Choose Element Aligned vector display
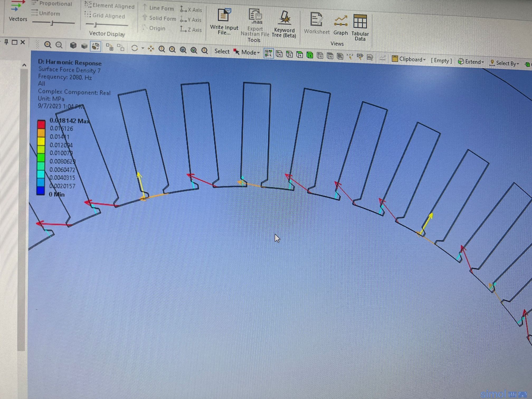The image size is (532, 399). [x=110, y=6]
